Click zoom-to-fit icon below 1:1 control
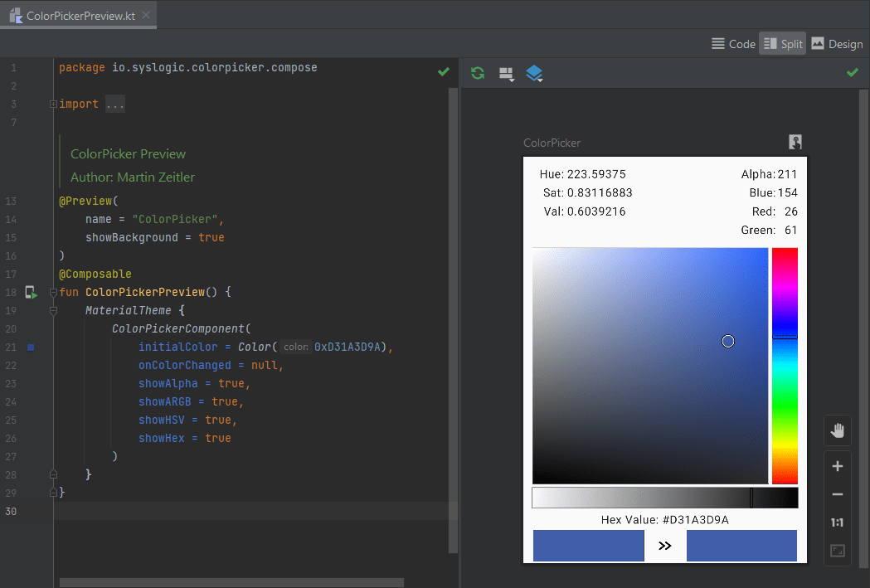The width and height of the screenshot is (870, 588). tap(837, 551)
